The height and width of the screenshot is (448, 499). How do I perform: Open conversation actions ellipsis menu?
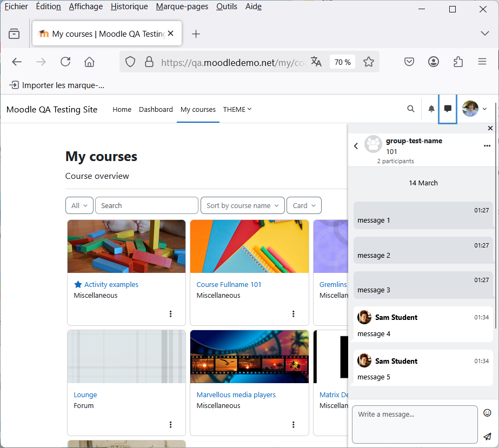click(487, 146)
